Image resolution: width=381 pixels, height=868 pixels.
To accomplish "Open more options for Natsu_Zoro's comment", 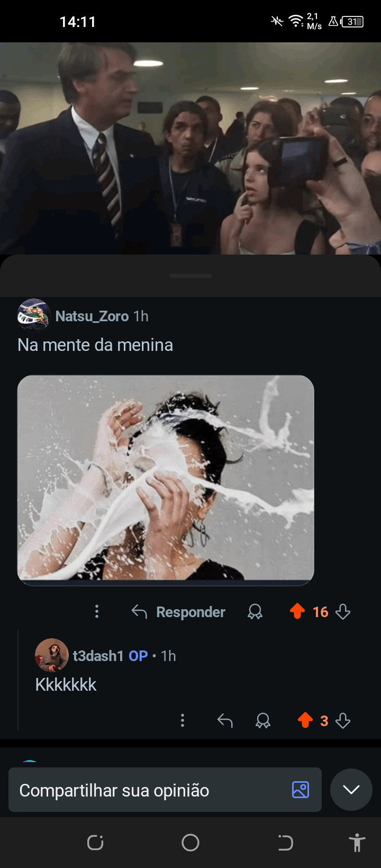I will coord(97,612).
